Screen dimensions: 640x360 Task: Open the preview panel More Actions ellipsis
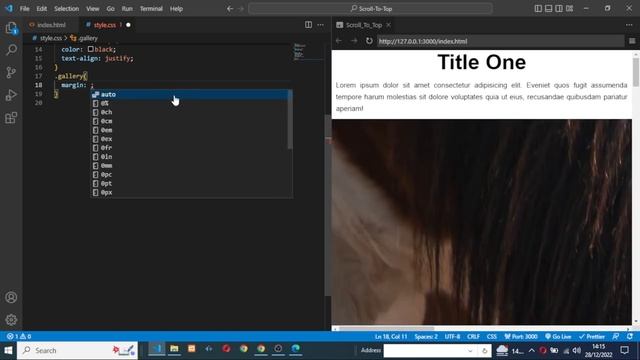click(629, 25)
